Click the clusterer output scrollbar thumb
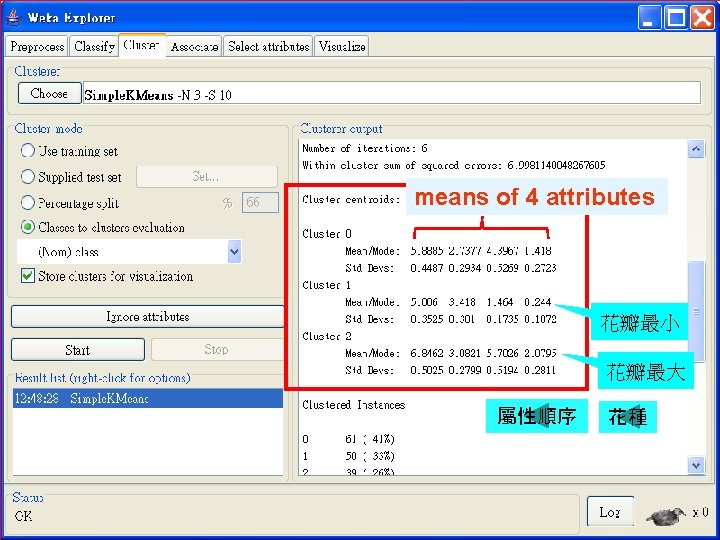The image size is (720, 540). tap(696, 311)
